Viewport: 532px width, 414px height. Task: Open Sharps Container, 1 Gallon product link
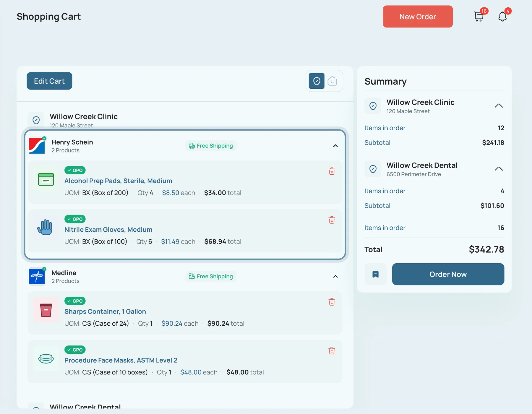[105, 311]
